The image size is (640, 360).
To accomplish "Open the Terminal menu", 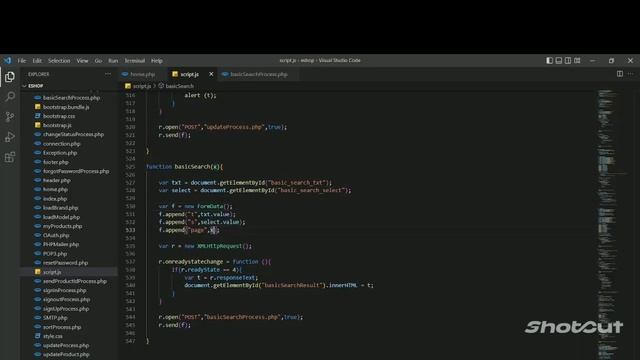I will (x=135, y=60).
